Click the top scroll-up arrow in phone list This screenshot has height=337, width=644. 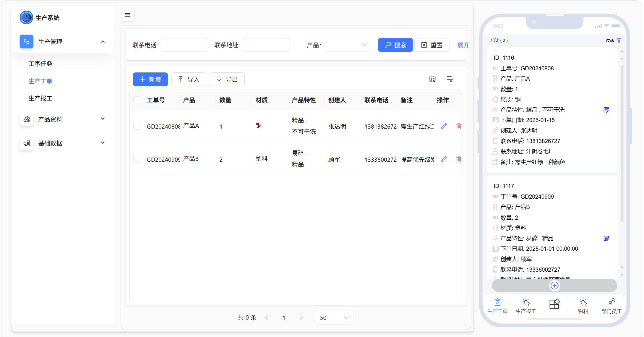[622, 51]
